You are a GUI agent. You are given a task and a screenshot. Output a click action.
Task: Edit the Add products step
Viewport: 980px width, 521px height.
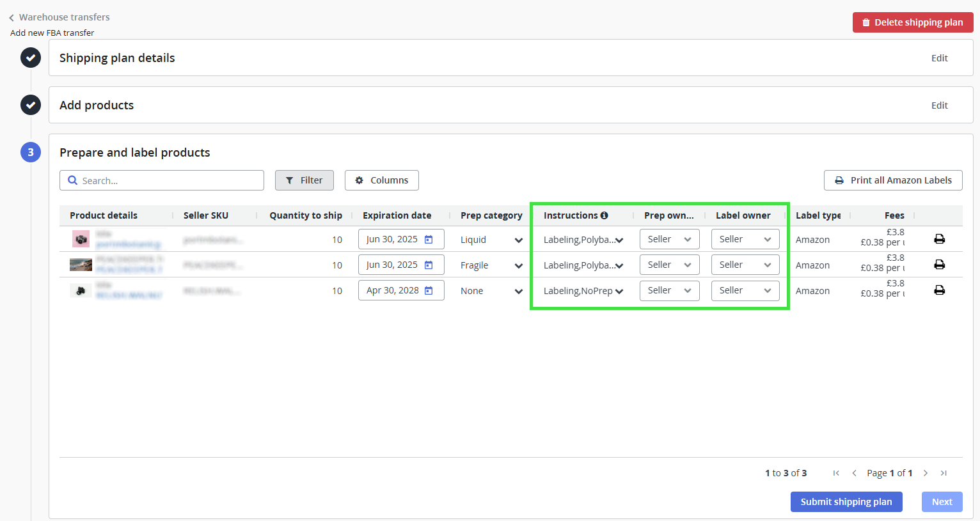pyautogui.click(x=939, y=105)
